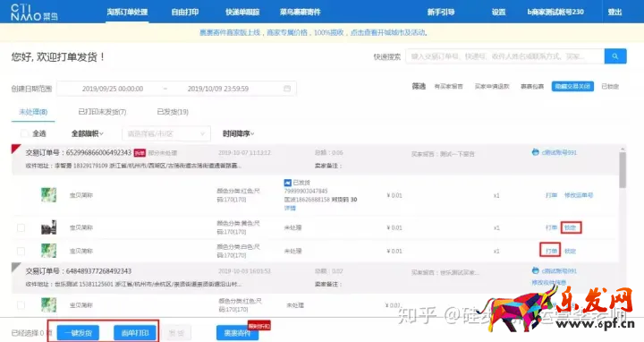644x342 pixels.
Task: Open the calendar icon in date range
Action: point(287,89)
